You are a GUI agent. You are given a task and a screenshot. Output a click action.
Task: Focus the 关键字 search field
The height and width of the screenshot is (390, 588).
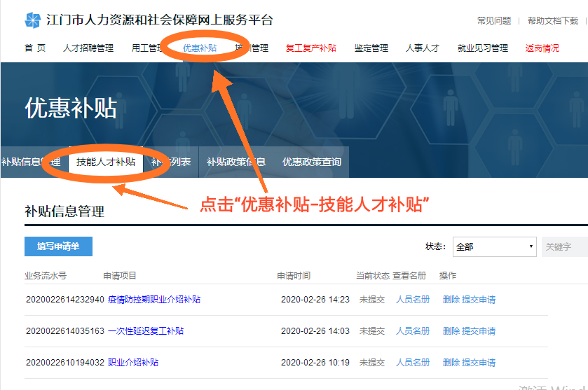pos(565,246)
